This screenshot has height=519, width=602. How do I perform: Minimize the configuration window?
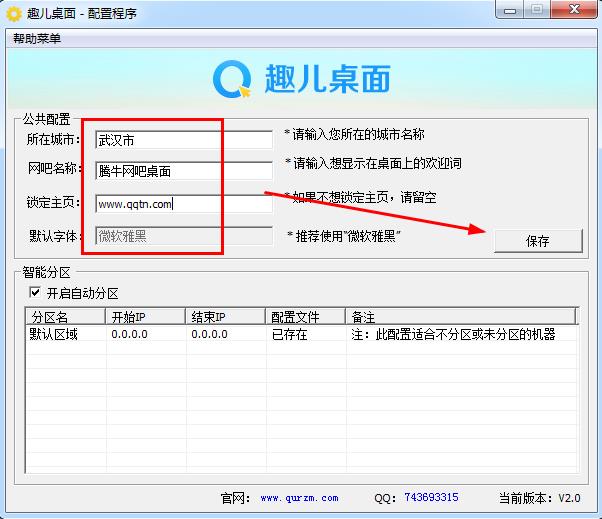tap(509, 11)
